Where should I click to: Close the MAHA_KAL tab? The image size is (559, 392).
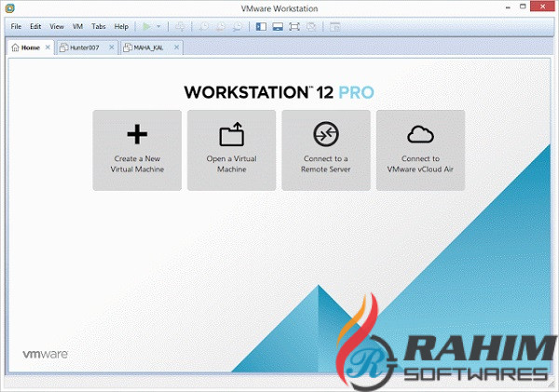(x=176, y=47)
